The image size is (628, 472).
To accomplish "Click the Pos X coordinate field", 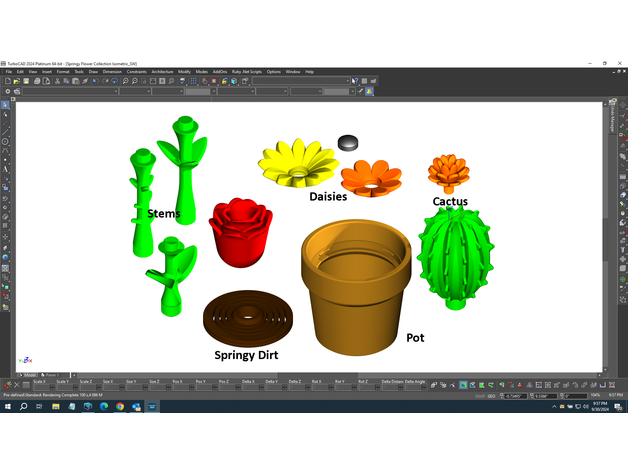I will (177, 390).
